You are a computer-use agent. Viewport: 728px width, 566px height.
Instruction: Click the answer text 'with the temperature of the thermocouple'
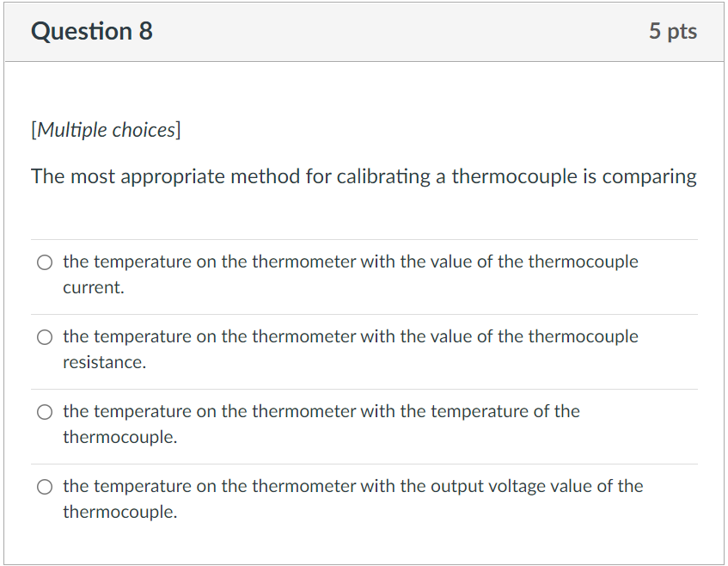(321, 412)
